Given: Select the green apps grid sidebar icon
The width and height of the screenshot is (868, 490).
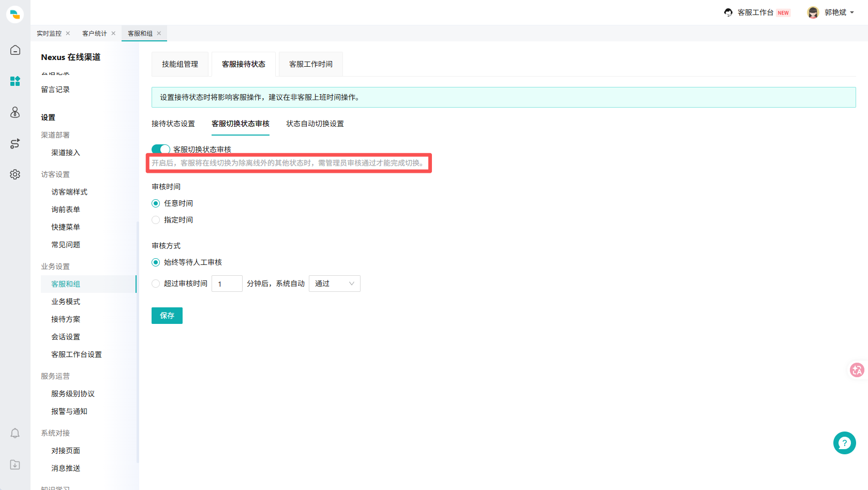Looking at the screenshot, I should 15,81.
